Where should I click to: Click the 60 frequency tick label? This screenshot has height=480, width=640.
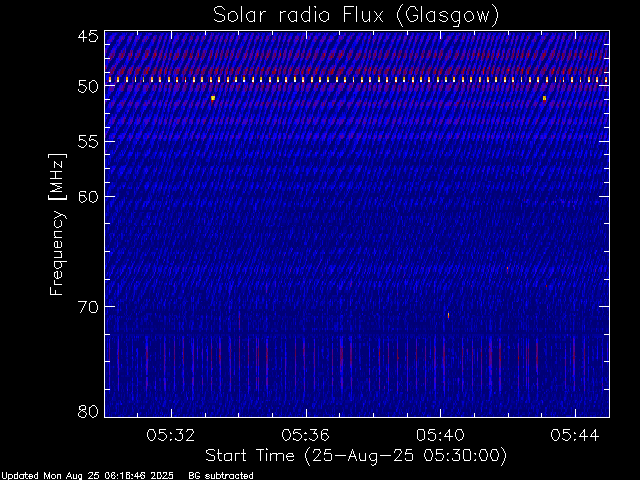click(x=88, y=197)
